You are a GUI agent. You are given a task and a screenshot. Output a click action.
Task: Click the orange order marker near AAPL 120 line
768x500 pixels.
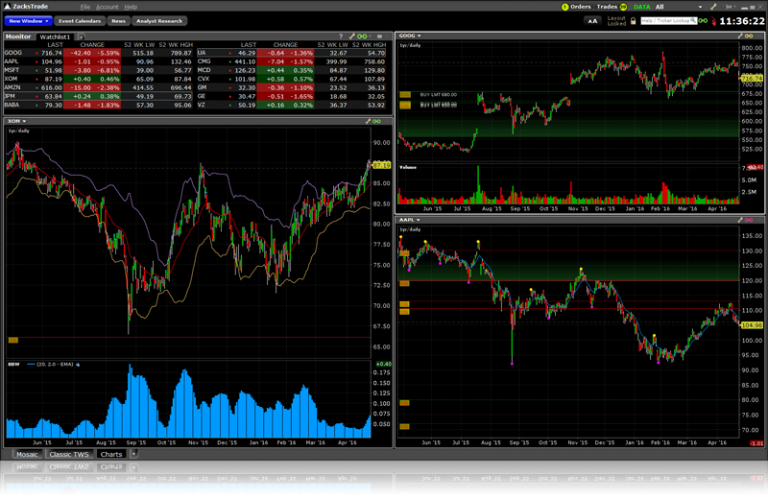(x=405, y=284)
